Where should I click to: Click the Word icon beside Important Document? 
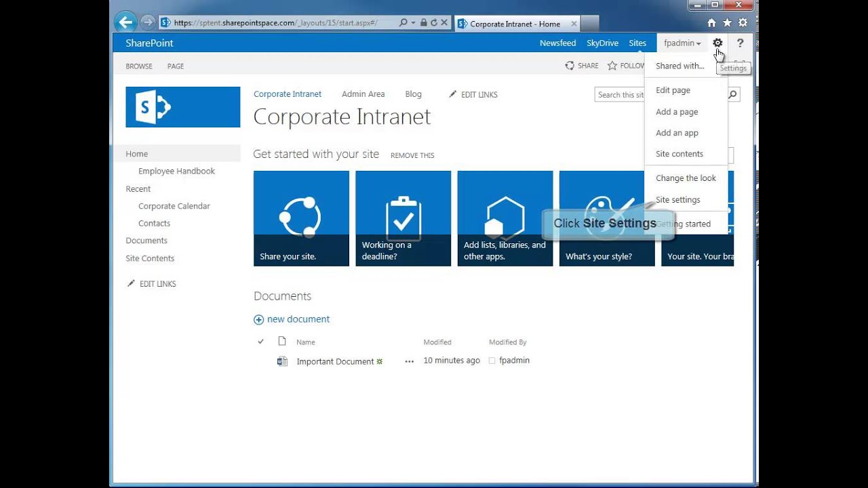click(282, 361)
